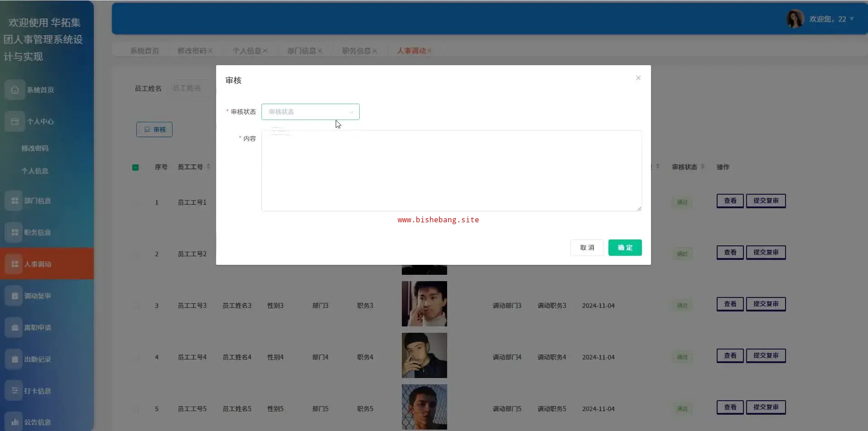Switch to the 修改密码 tab

pyautogui.click(x=192, y=51)
